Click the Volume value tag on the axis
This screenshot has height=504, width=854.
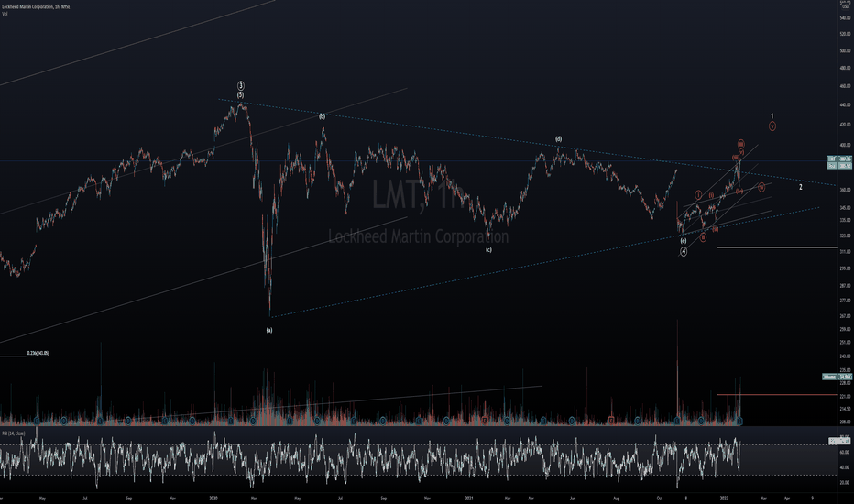pyautogui.click(x=838, y=377)
